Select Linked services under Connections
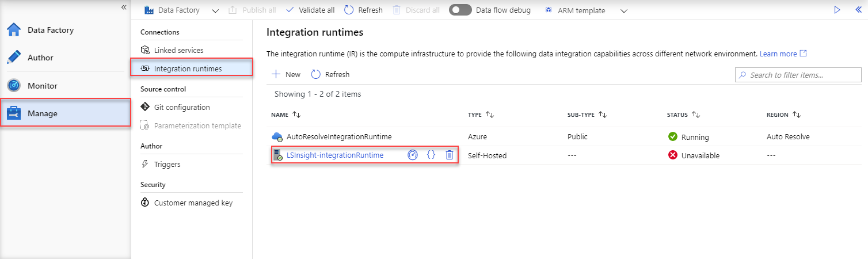868x259 pixels. coord(178,50)
